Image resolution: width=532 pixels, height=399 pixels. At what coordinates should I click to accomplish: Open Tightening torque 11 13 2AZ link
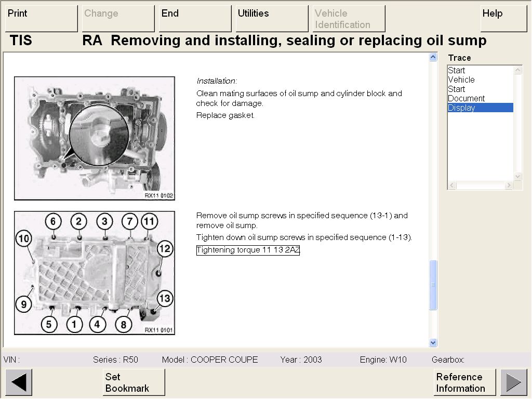point(248,250)
